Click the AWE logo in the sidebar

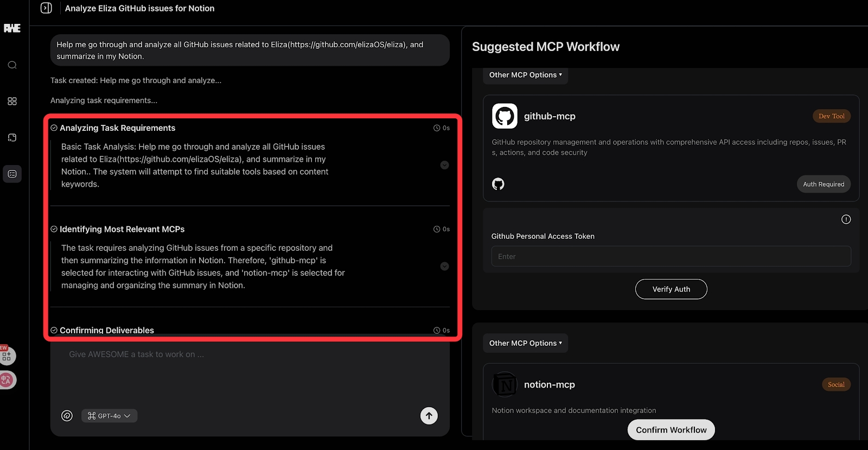(x=12, y=28)
